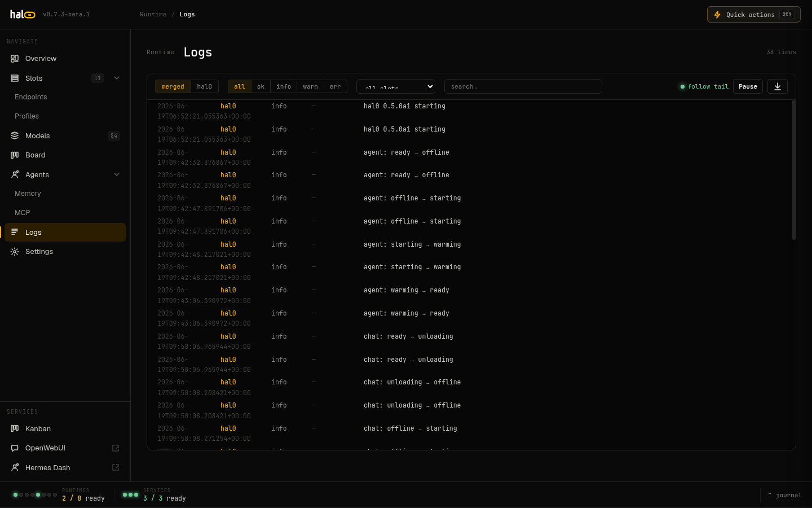The width and height of the screenshot is (812, 508).
Task: Expand the journal panel
Action: click(x=785, y=495)
